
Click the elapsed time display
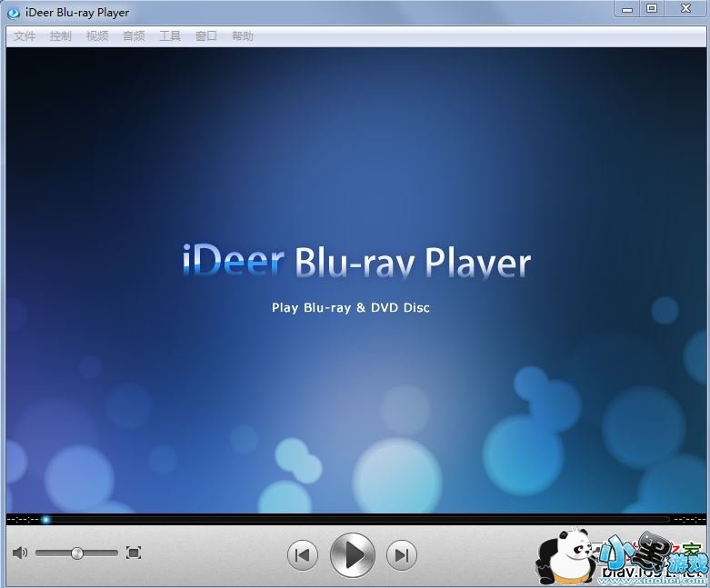click(x=23, y=520)
